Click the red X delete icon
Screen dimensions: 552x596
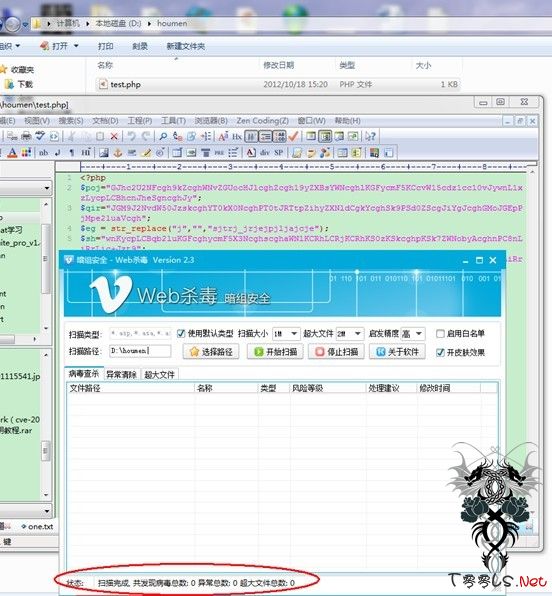click(x=114, y=136)
